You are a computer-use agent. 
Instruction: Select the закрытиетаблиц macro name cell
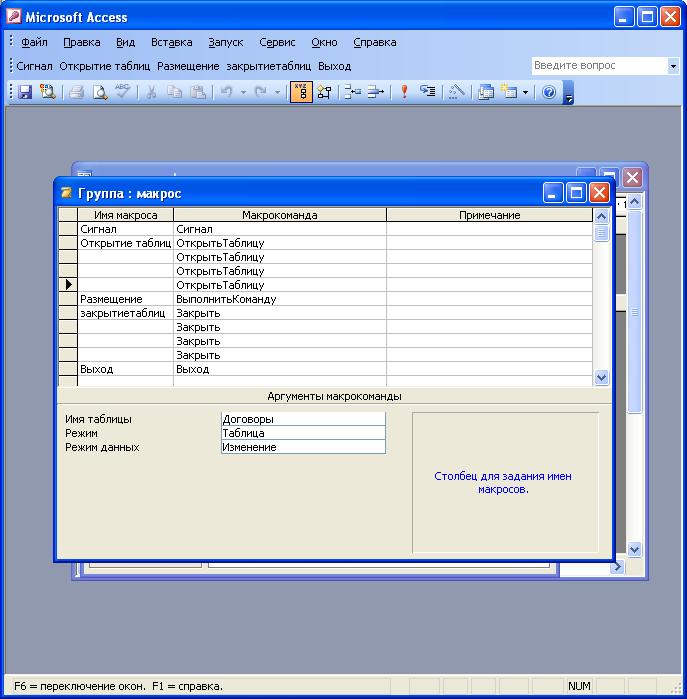125,313
